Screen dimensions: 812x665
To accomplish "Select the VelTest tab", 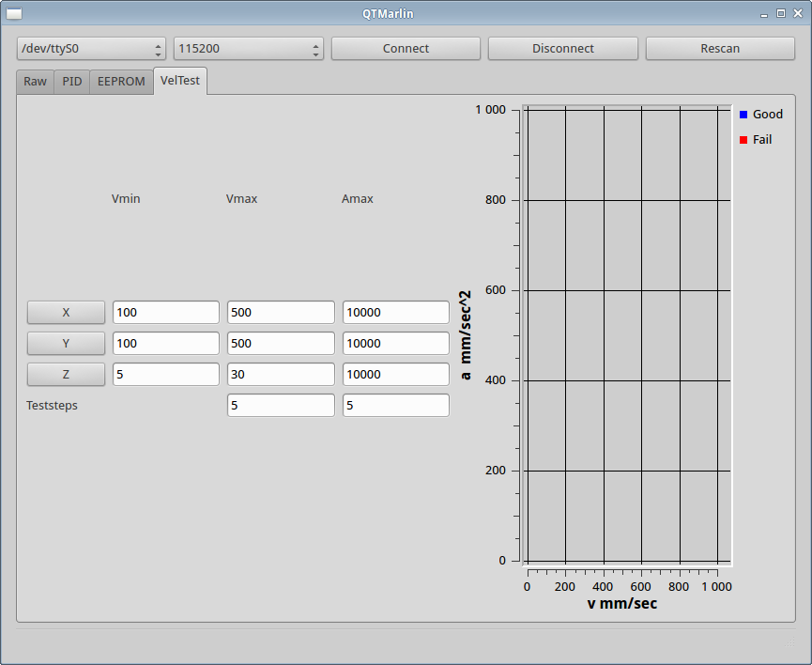I will pyautogui.click(x=180, y=81).
